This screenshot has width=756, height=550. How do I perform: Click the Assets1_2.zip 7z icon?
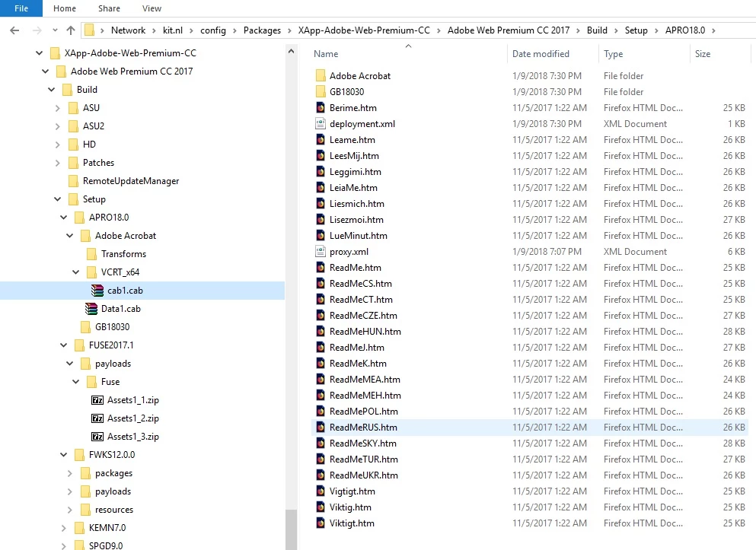pos(97,418)
